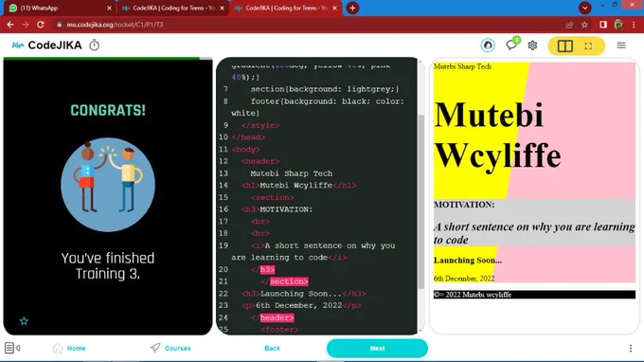This screenshot has width=644, height=362.
Task: Open Chrome three-dot menu
Action: 634,25
